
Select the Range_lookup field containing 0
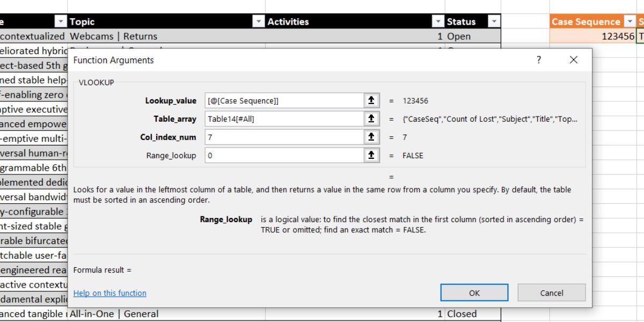(284, 156)
